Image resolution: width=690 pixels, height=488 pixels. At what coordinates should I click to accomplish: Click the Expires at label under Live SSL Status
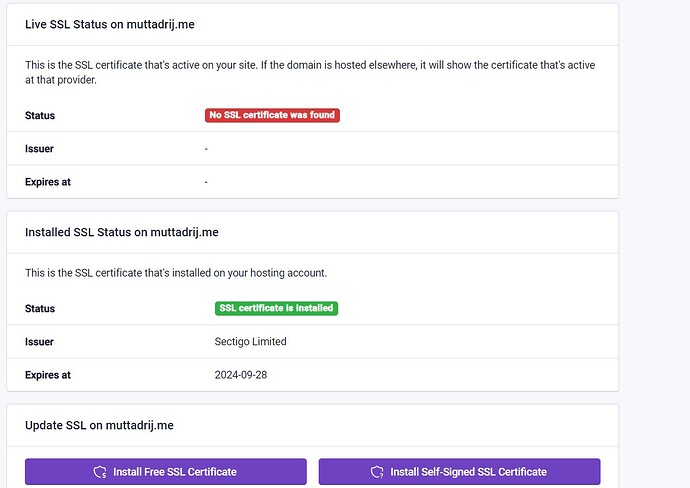click(48, 182)
